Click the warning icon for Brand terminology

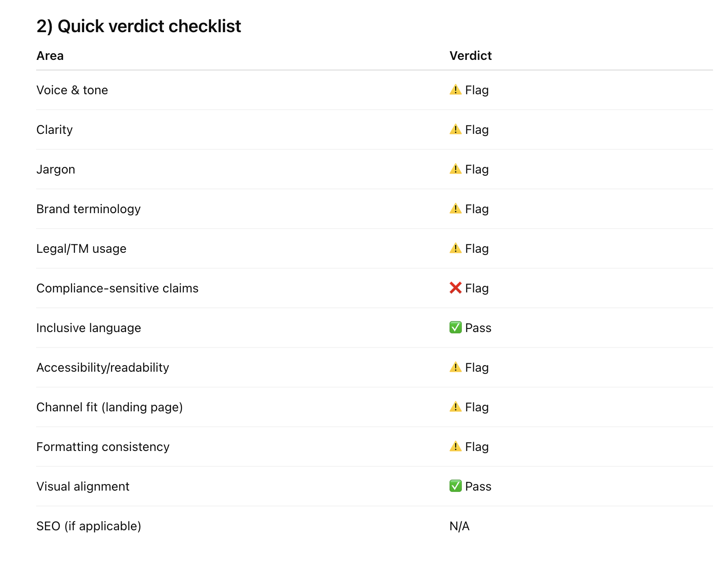[x=455, y=209]
